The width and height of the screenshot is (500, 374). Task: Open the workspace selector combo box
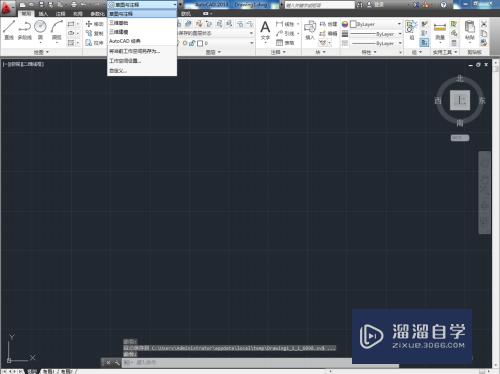pos(142,5)
